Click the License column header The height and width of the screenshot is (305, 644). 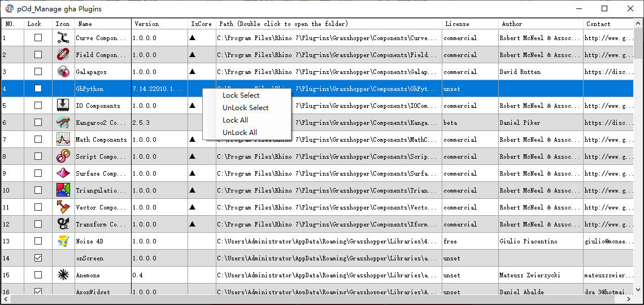pyautogui.click(x=470, y=24)
